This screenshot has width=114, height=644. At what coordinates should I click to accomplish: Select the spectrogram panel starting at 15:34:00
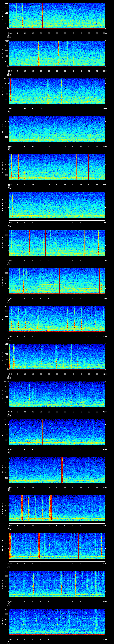[x=57, y=129]
